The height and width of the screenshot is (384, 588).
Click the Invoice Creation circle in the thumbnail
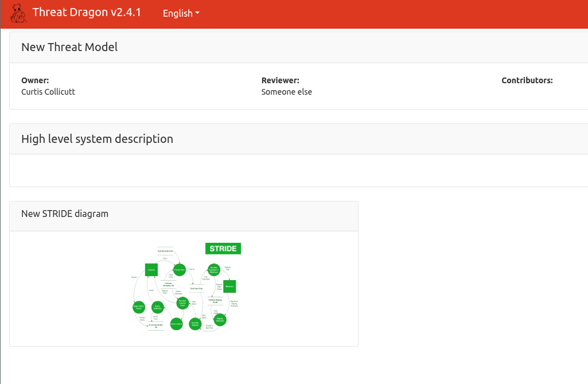tap(177, 324)
